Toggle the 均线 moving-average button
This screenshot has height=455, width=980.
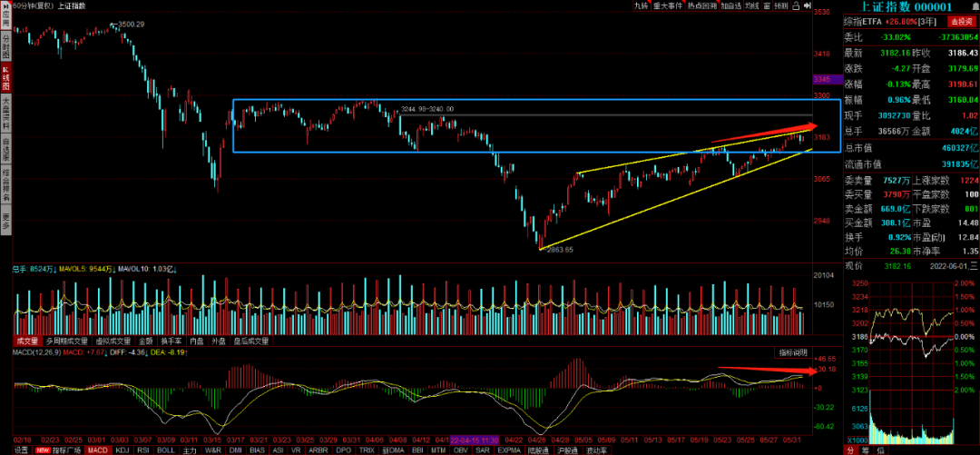coord(752,5)
